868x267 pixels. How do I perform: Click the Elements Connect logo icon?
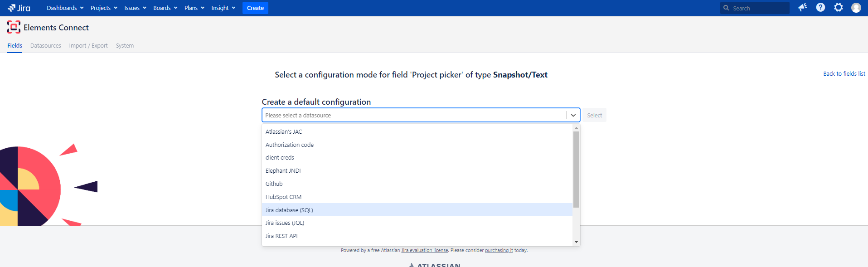[14, 27]
